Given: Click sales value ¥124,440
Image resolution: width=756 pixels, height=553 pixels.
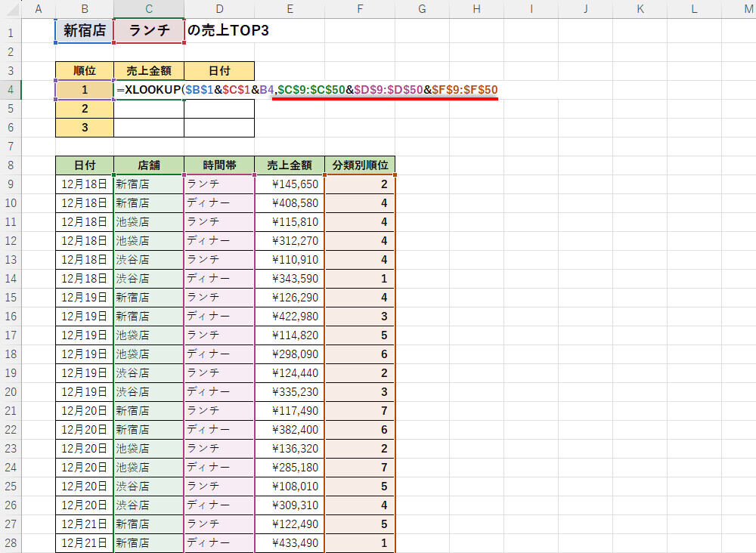Looking at the screenshot, I should tap(290, 373).
